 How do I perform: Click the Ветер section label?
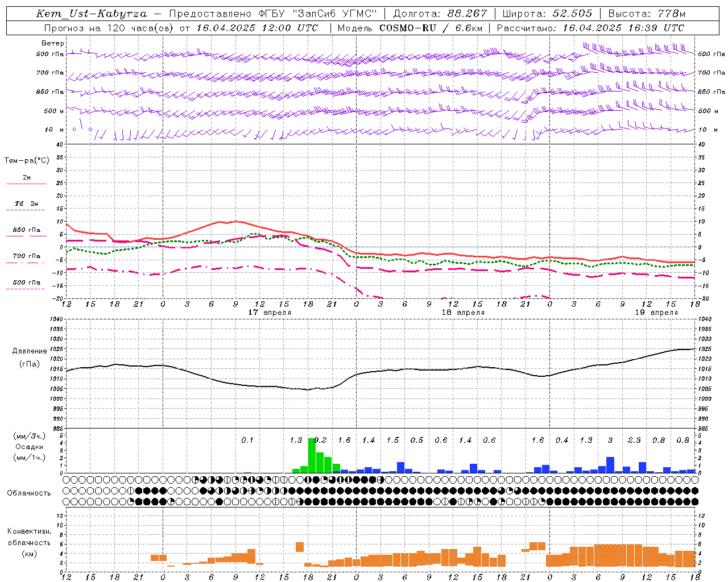(53, 43)
